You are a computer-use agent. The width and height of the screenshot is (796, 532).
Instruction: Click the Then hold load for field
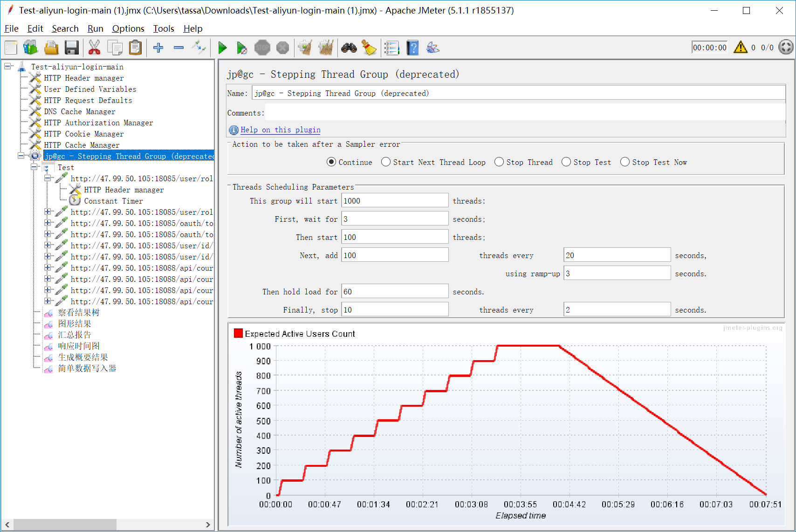click(395, 292)
